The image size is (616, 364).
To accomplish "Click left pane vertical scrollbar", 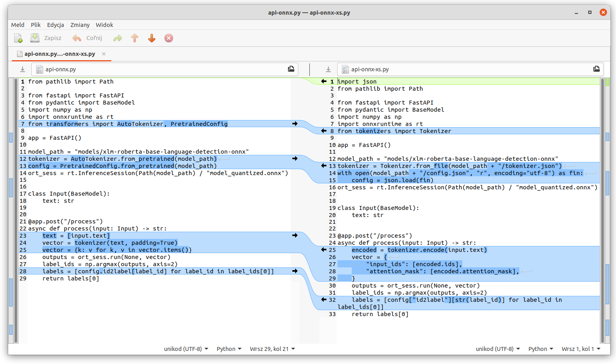I will pos(16,210).
